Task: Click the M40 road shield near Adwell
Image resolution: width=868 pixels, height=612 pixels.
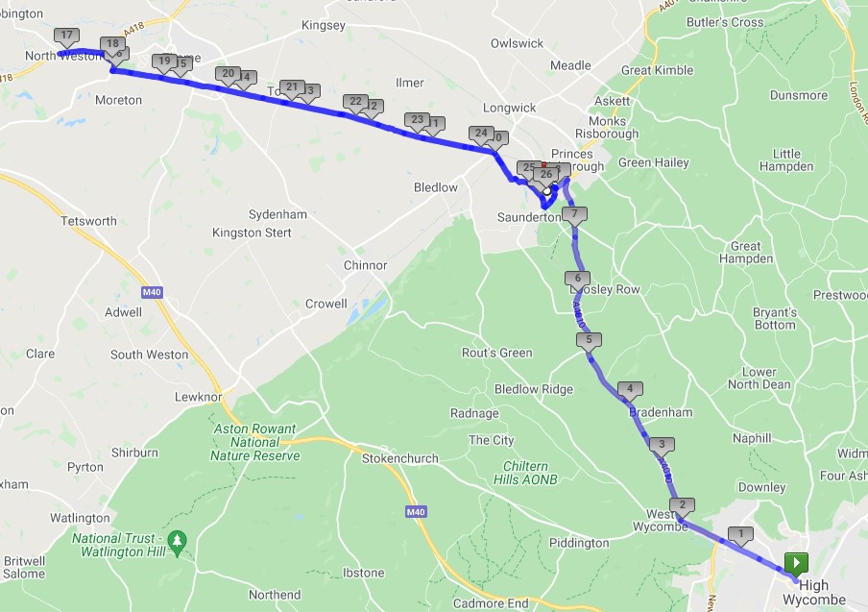Action: pos(152,292)
